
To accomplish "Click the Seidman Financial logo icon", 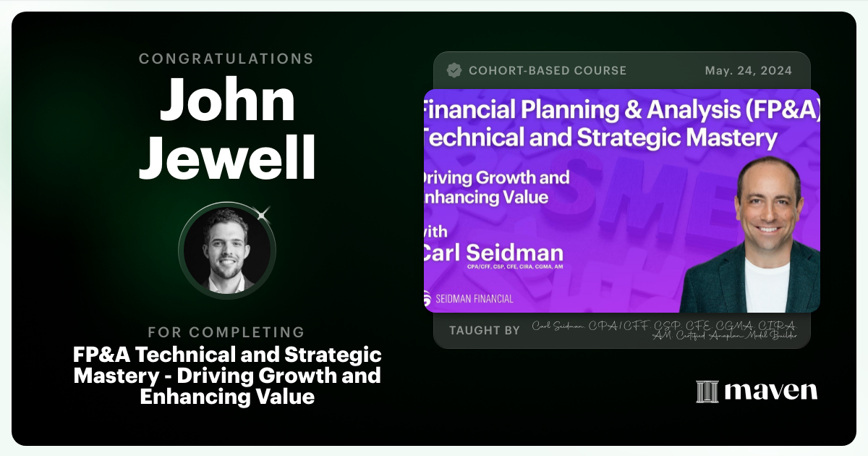I will [430, 298].
